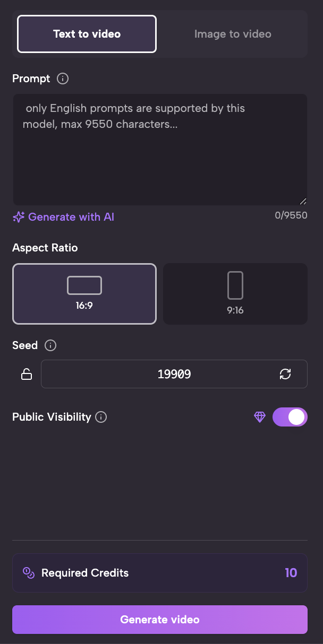This screenshot has width=323, height=644.
Task: Open the Public Visibility info tooltip icon
Action: click(101, 417)
